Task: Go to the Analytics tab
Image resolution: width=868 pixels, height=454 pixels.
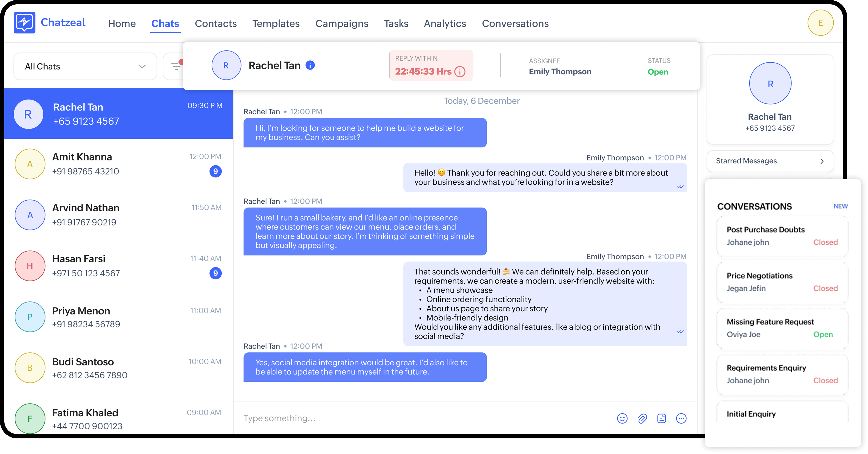Action: [x=445, y=24]
